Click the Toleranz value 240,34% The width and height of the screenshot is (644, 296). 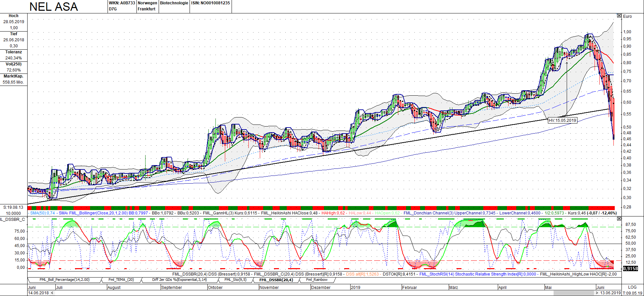coord(13,58)
